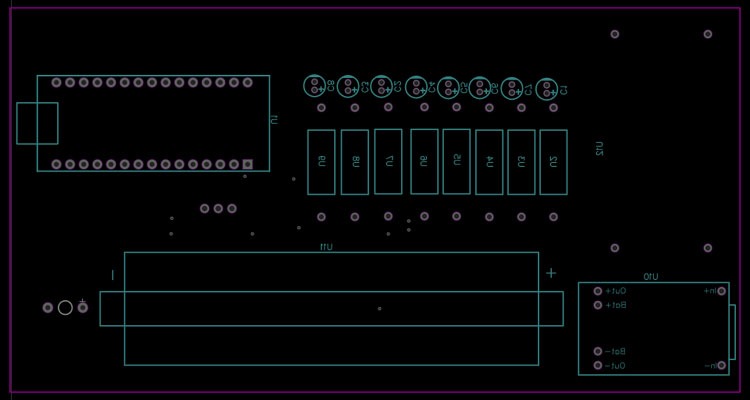
Task: Select the Bat+ pad on U10
Action: tap(598, 304)
